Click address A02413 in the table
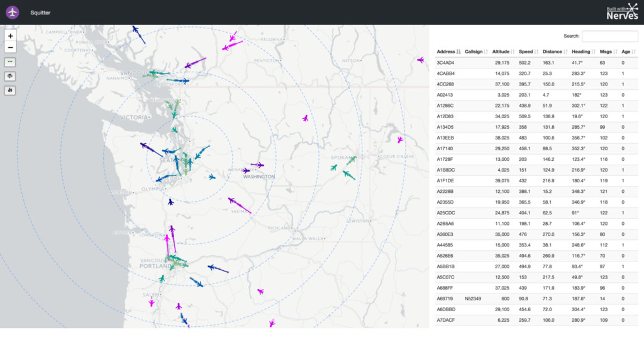Screen dimensions: 644x362 point(445,95)
